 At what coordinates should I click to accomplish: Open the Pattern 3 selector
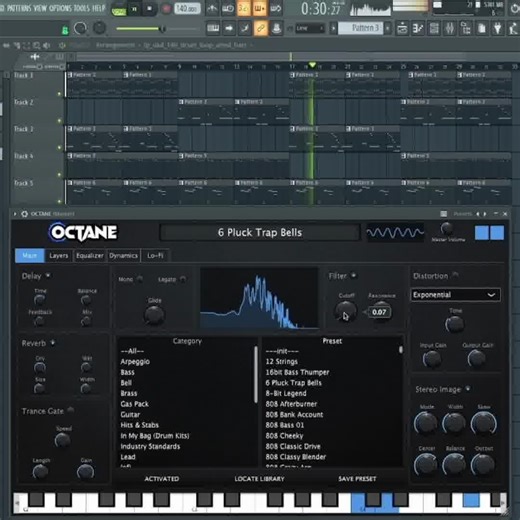tap(361, 28)
